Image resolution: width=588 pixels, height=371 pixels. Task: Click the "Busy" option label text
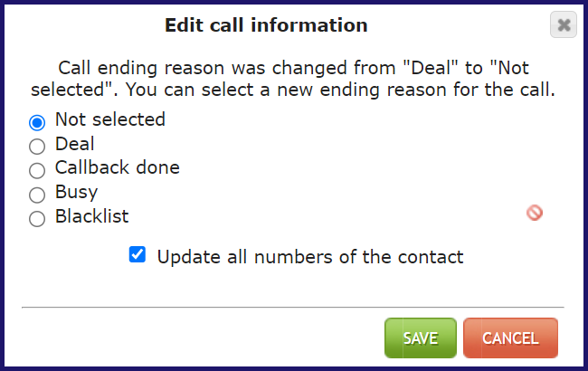pyautogui.click(x=77, y=192)
